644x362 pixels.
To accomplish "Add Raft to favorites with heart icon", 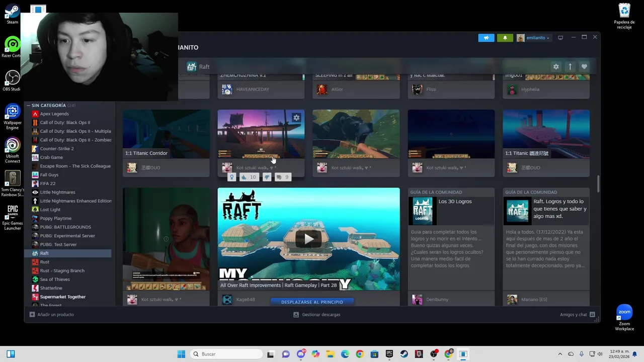I will 584,66.
